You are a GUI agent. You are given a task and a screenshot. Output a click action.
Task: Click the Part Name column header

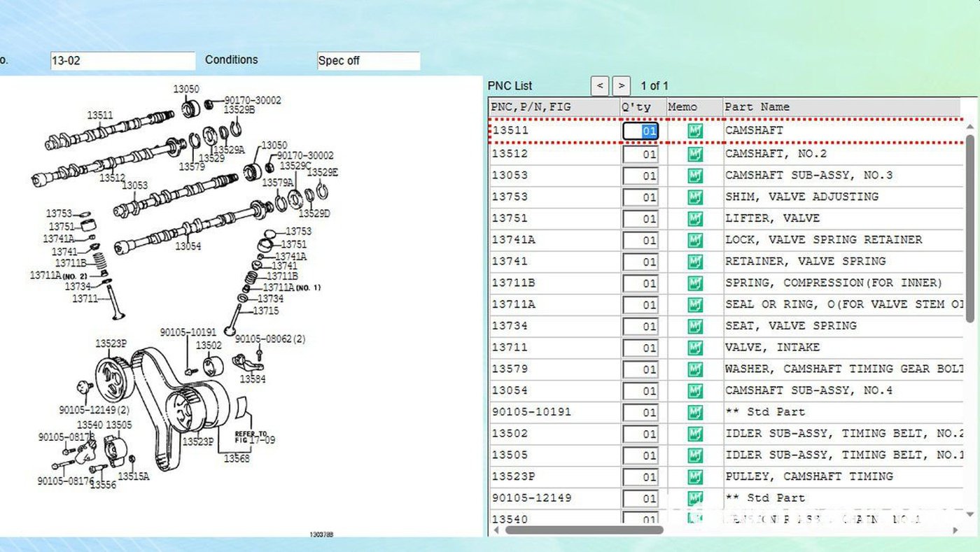point(842,107)
